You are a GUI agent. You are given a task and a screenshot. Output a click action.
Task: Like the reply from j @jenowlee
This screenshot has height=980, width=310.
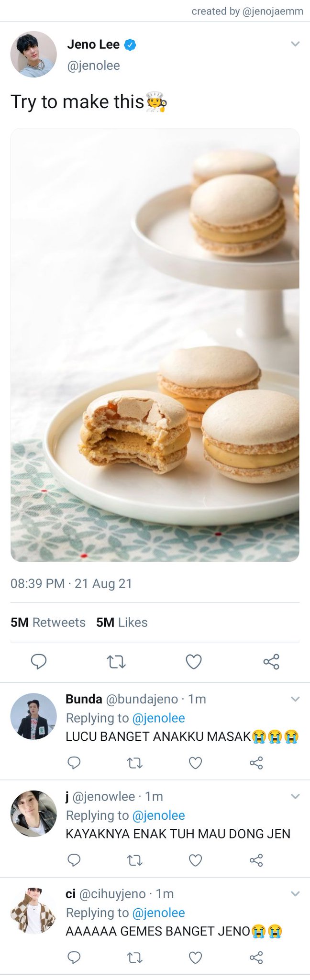[x=195, y=860]
